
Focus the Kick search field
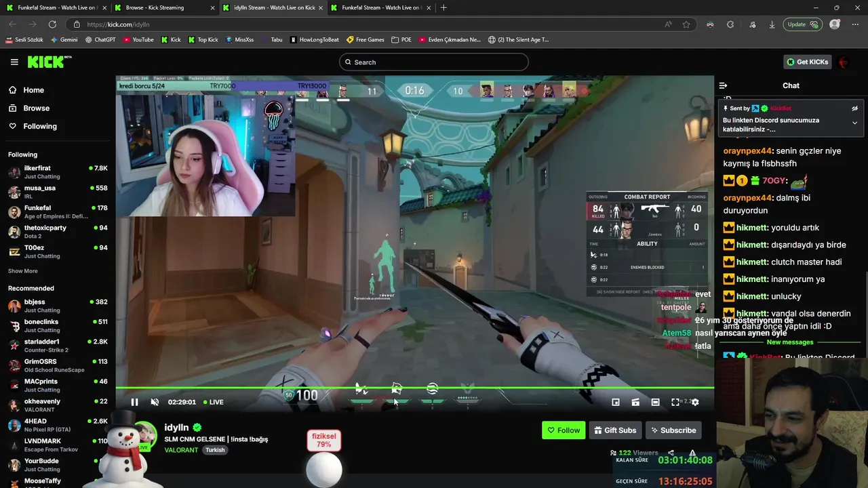tap(434, 62)
